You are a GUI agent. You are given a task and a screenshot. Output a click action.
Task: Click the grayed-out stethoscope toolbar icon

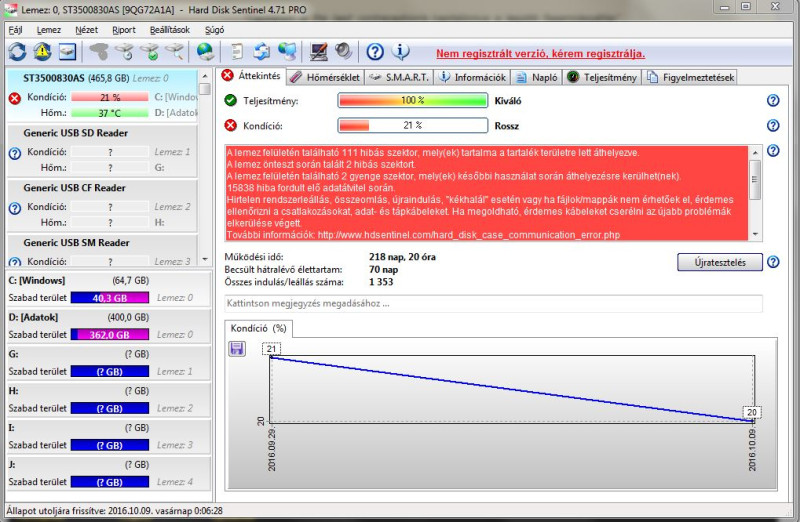99,52
